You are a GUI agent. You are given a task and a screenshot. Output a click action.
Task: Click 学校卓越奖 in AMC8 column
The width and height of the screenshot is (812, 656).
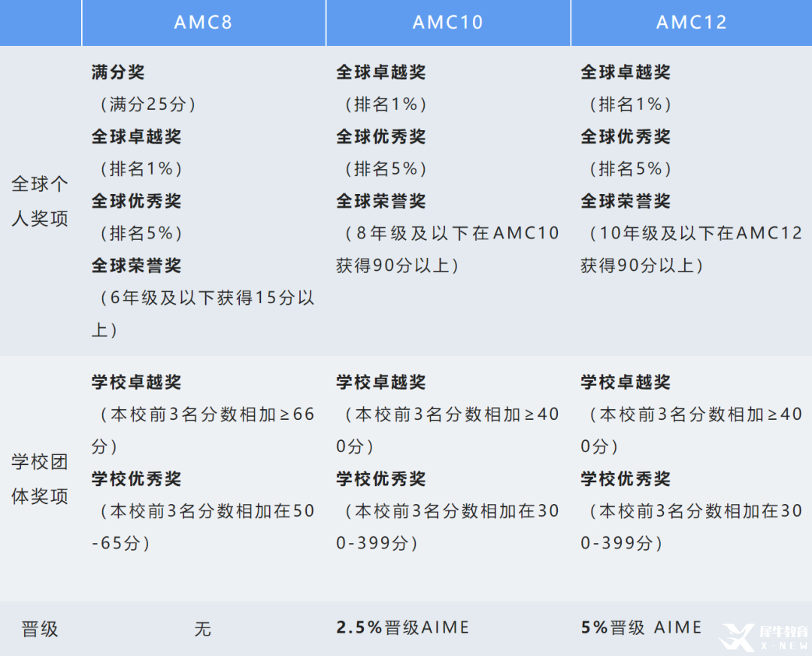tap(136, 382)
